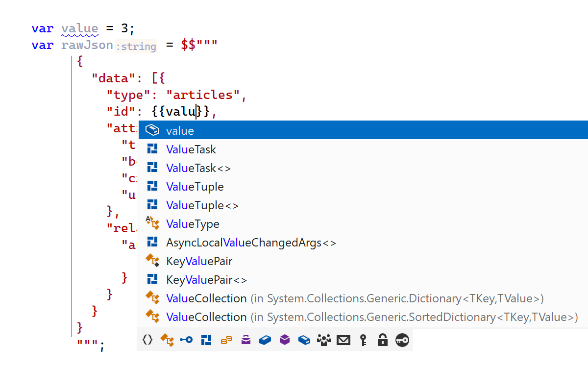Click the group of people filter icon
The width and height of the screenshot is (588, 392).
point(324,340)
